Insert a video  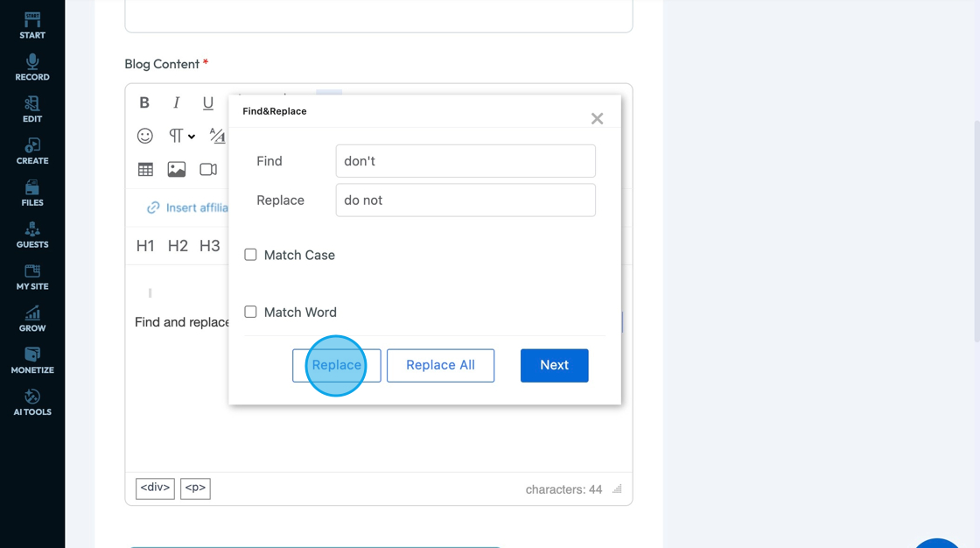(208, 169)
